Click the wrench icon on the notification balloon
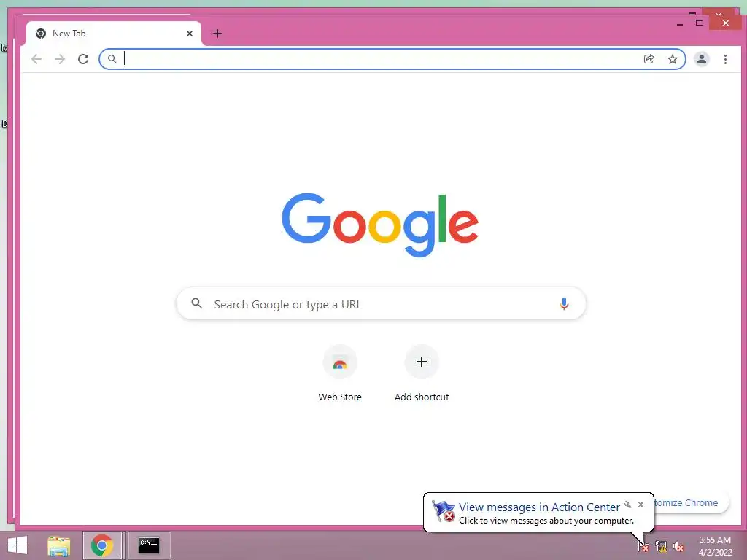 click(627, 505)
